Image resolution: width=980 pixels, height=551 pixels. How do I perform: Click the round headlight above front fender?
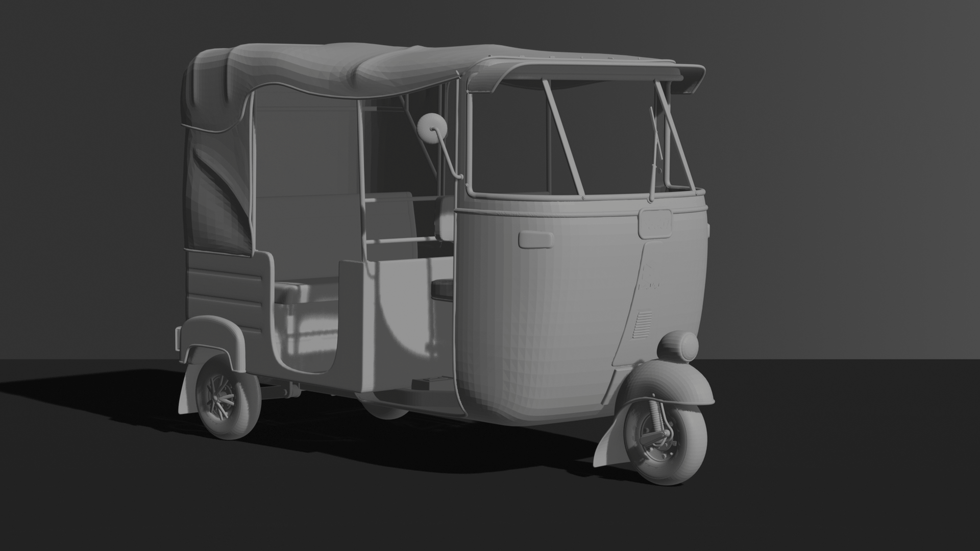tap(678, 347)
